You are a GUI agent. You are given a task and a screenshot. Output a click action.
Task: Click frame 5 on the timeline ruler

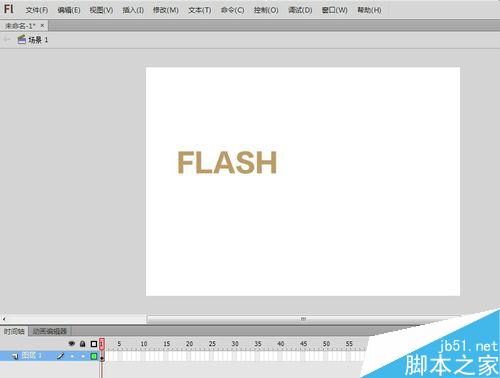point(119,344)
